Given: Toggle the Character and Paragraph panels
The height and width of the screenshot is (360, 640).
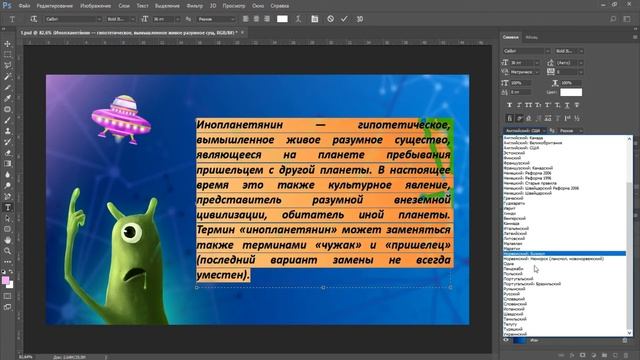Looking at the screenshot, I should tap(315, 19).
